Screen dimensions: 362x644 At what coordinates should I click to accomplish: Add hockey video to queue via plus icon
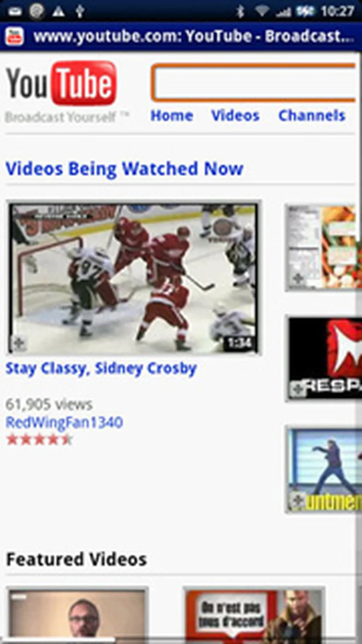tap(18, 343)
